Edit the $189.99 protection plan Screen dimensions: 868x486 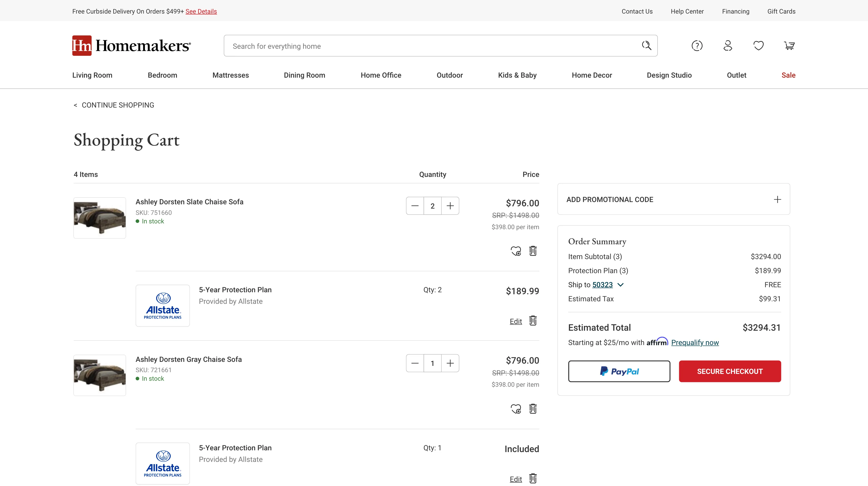point(516,321)
